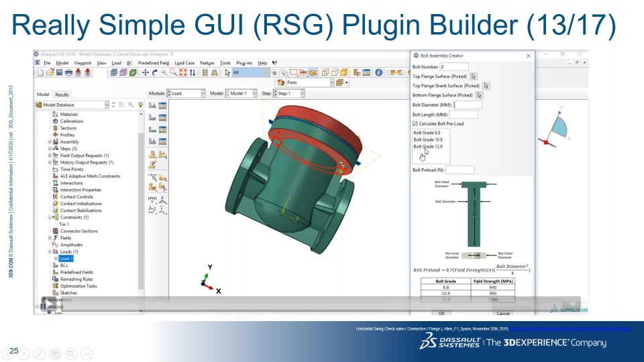Expand the Field Output Requests node
644x362 pixels.
(x=50, y=156)
